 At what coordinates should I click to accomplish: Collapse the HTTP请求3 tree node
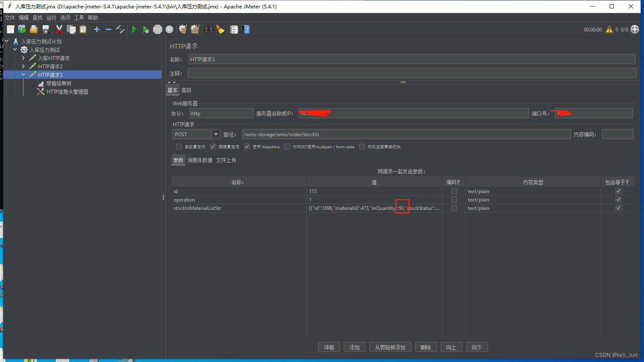(23, 75)
